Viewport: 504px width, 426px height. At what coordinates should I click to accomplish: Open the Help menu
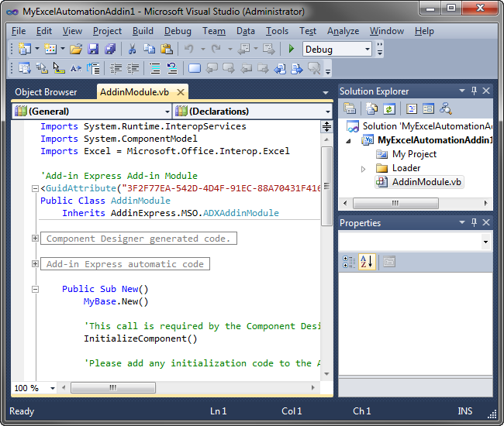click(x=424, y=31)
